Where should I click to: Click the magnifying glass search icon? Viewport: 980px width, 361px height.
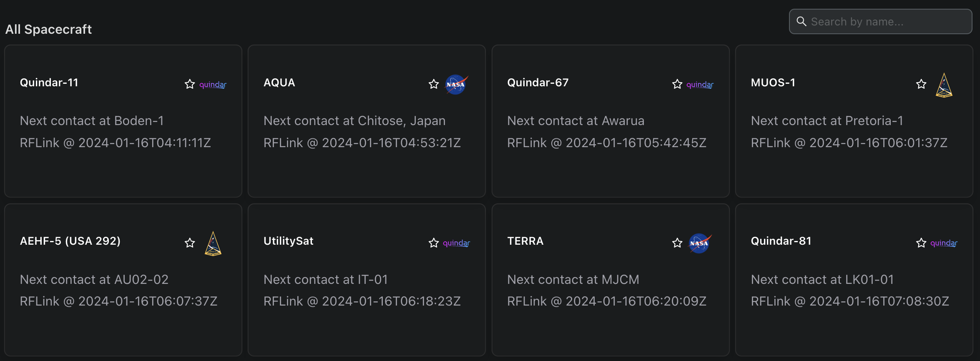pyautogui.click(x=801, y=21)
